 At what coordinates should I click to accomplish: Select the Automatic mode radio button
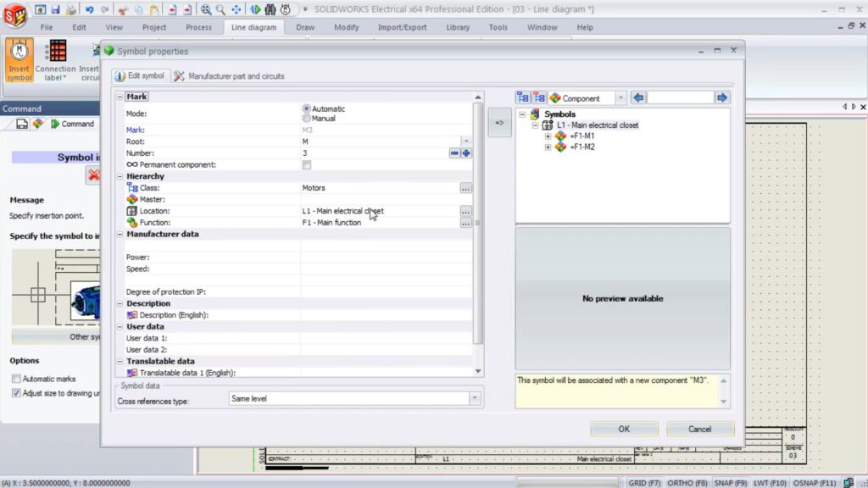coord(306,108)
